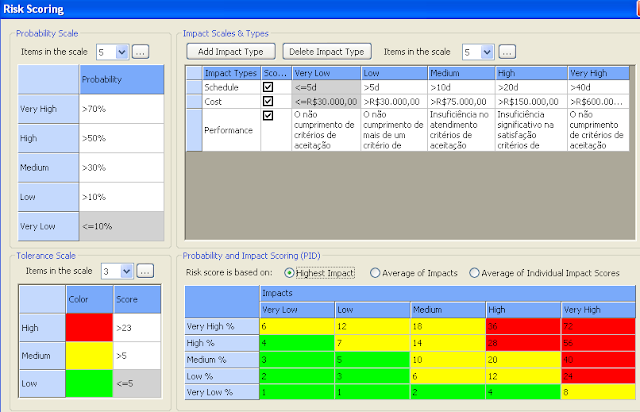Image resolution: width=640 pixels, height=412 pixels.
Task: Click ellipsis button in Impact Scales & Types
Action: coord(507,52)
